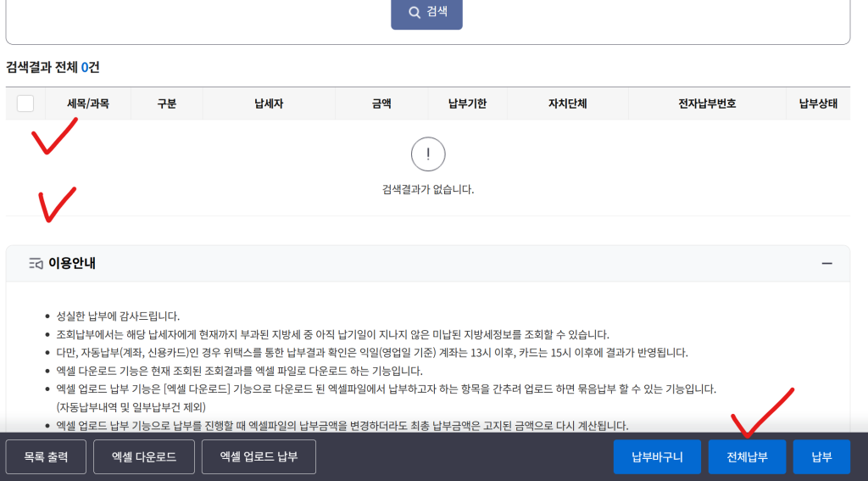Select the 납세자 column header
This screenshot has width=868, height=481.
click(x=269, y=103)
